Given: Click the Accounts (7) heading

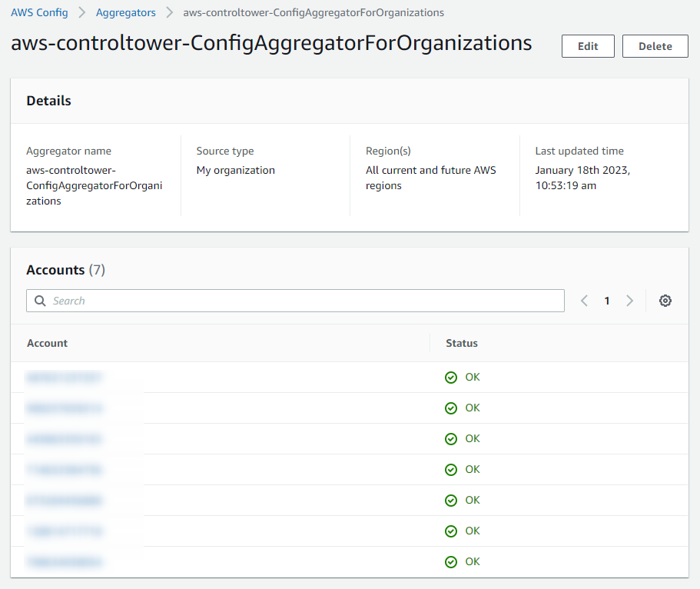Looking at the screenshot, I should [65, 270].
